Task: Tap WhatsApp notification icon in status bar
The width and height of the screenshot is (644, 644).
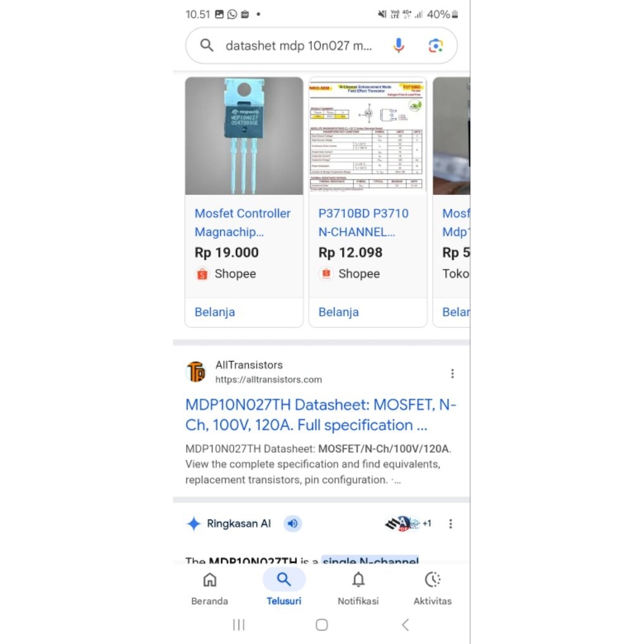Action: [x=232, y=14]
